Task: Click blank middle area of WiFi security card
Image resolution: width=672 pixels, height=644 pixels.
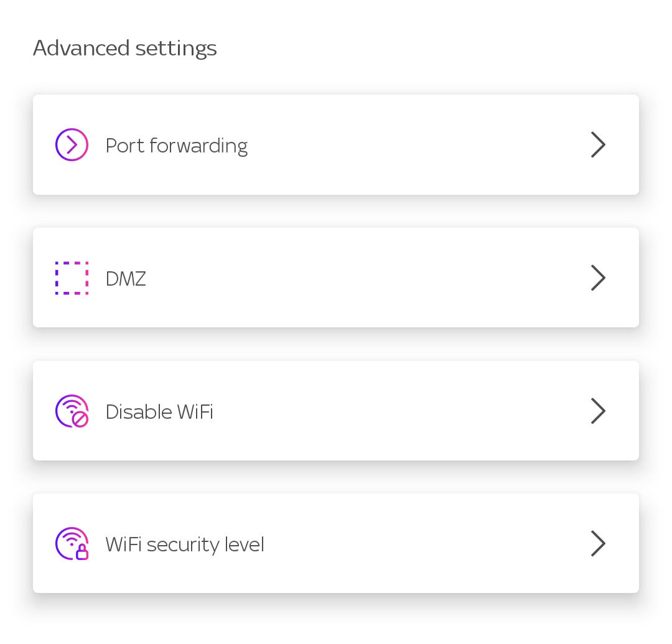Action: [423, 544]
